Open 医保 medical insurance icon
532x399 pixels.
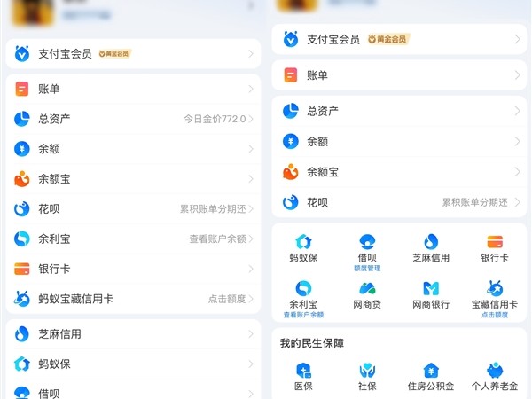pos(303,371)
